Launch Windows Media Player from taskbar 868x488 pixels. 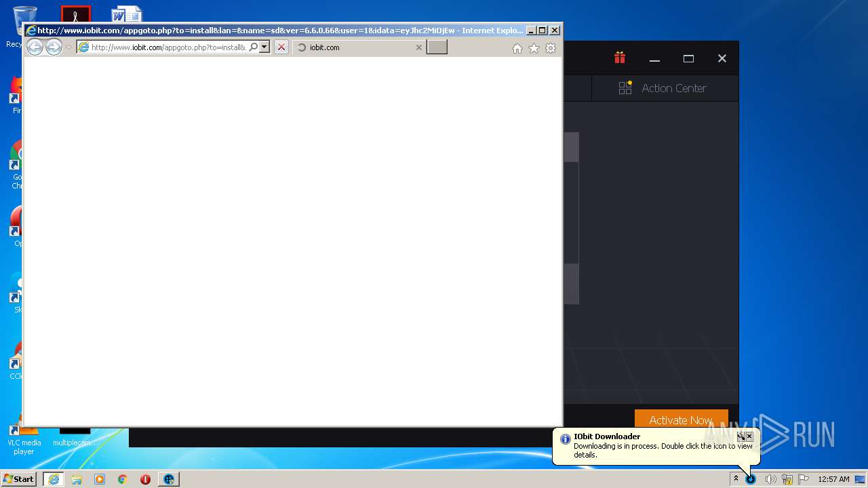click(x=100, y=479)
